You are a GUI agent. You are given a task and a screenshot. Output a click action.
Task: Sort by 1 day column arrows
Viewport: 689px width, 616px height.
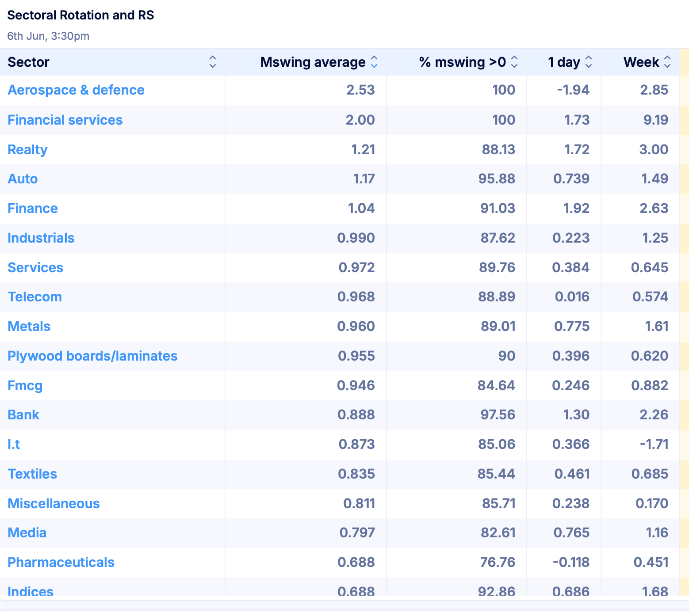click(x=589, y=62)
